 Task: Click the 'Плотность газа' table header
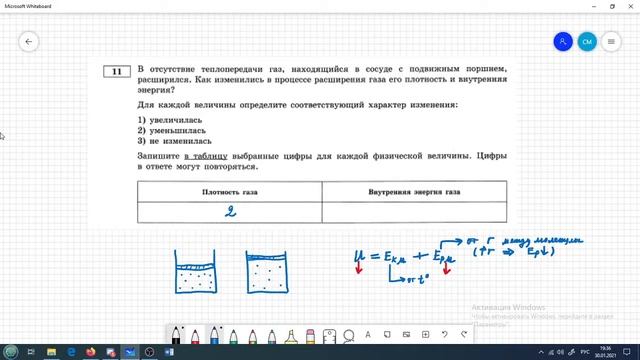230,192
